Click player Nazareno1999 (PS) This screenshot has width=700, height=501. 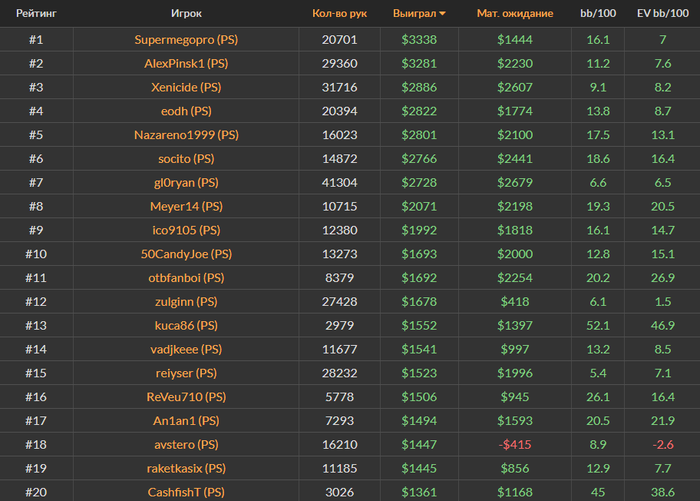(186, 135)
